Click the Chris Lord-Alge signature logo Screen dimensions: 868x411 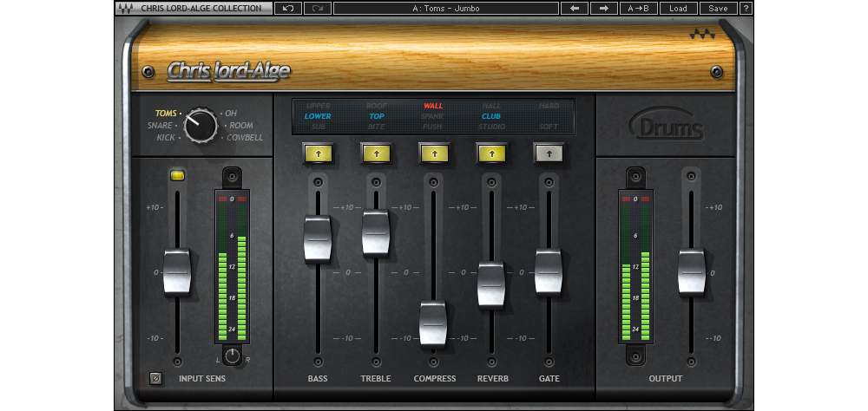[228, 71]
